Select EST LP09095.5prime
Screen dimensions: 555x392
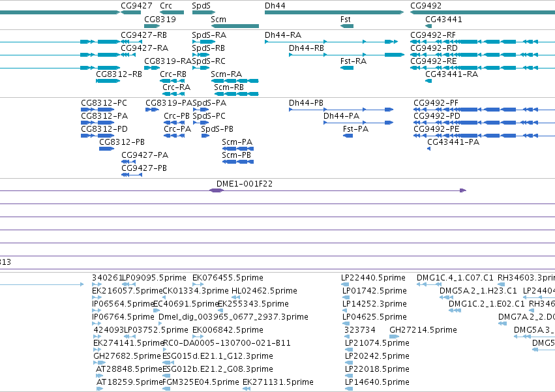pyautogui.click(x=129, y=284)
